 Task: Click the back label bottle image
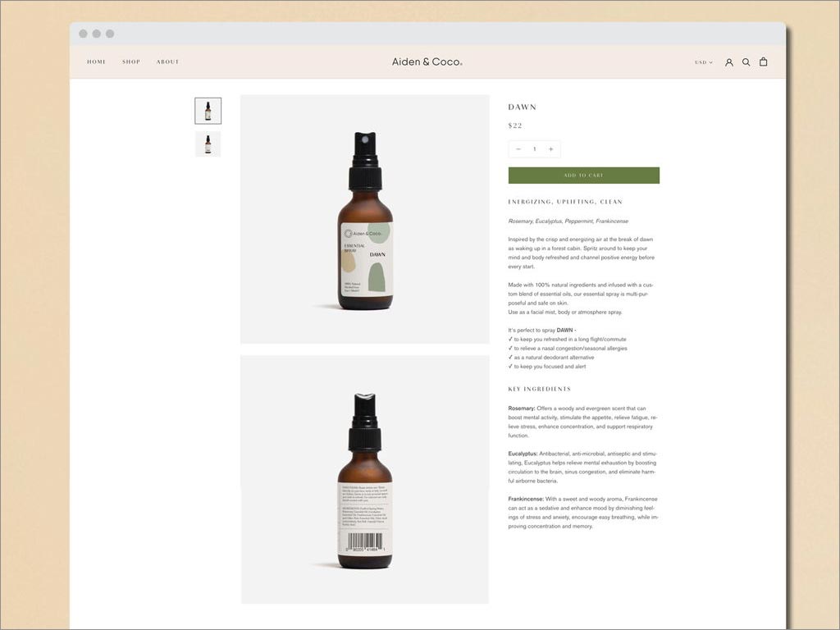364,480
